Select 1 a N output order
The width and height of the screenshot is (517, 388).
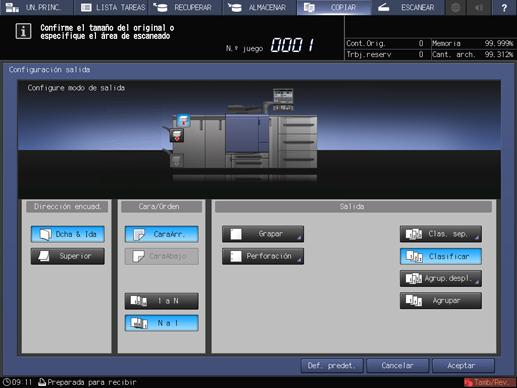pyautogui.click(x=162, y=301)
